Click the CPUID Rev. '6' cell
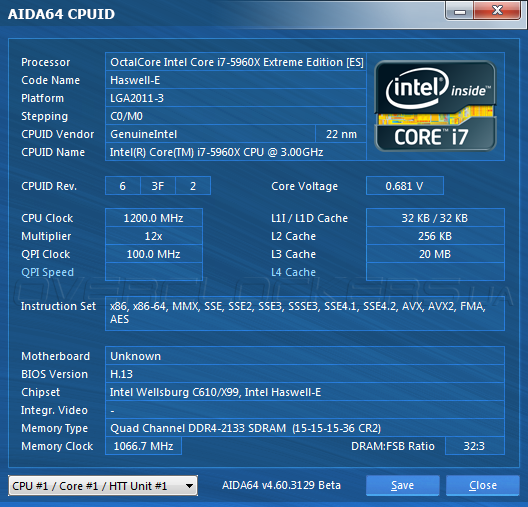This screenshot has height=507, width=528. (x=123, y=186)
